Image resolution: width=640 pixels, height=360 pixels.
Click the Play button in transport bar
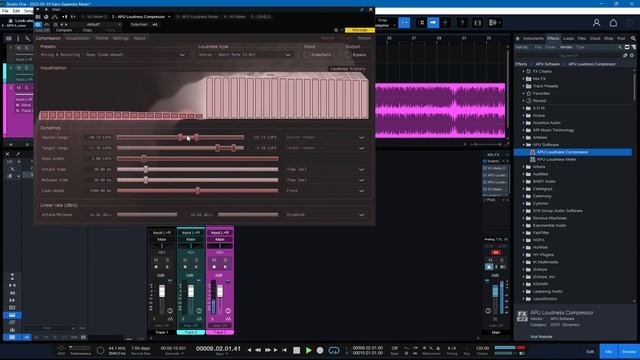pos(309,350)
